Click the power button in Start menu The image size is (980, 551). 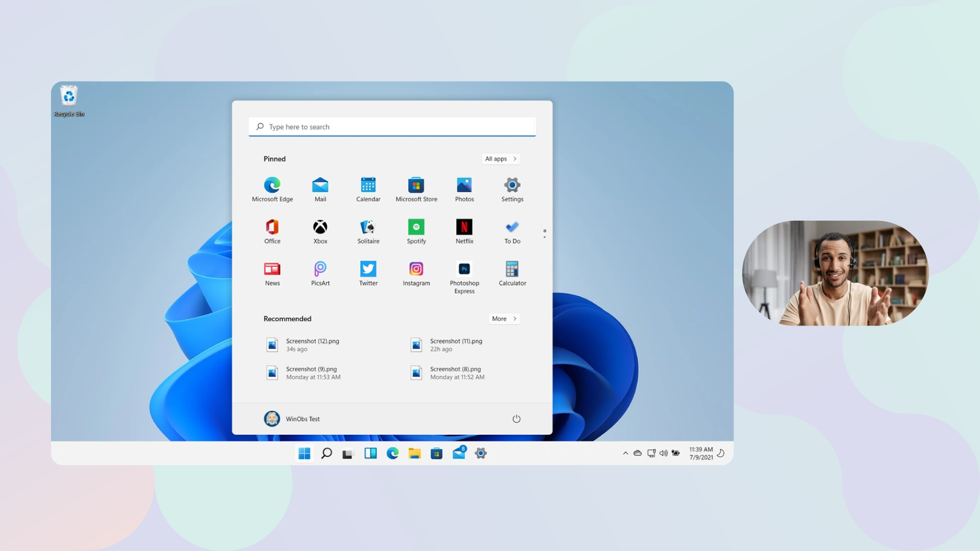(516, 419)
